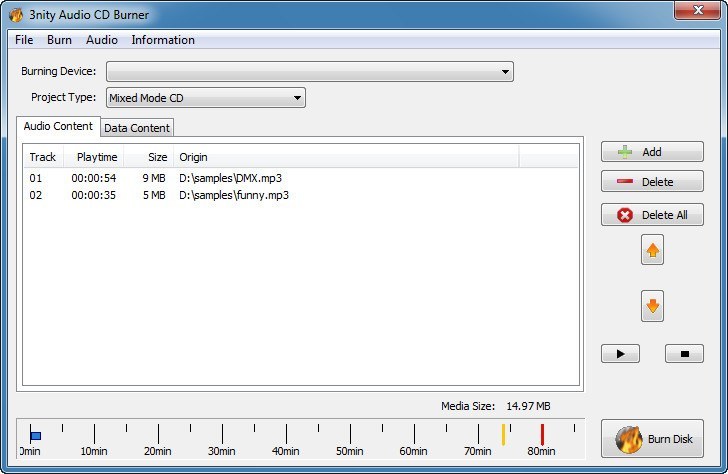
Task: Open the Burning Device dropdown
Action: (x=310, y=71)
